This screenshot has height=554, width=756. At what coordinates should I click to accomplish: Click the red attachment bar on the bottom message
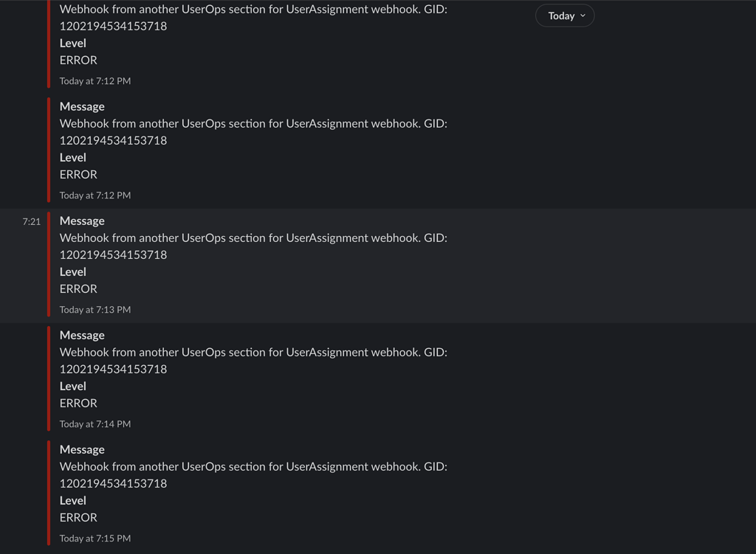pos(49,493)
